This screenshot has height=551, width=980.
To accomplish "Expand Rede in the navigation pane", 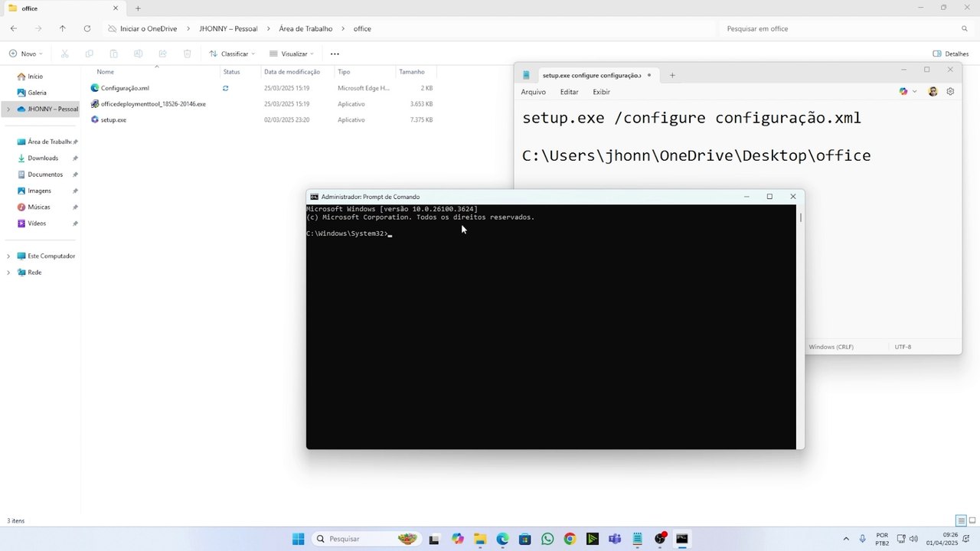I will (8, 272).
